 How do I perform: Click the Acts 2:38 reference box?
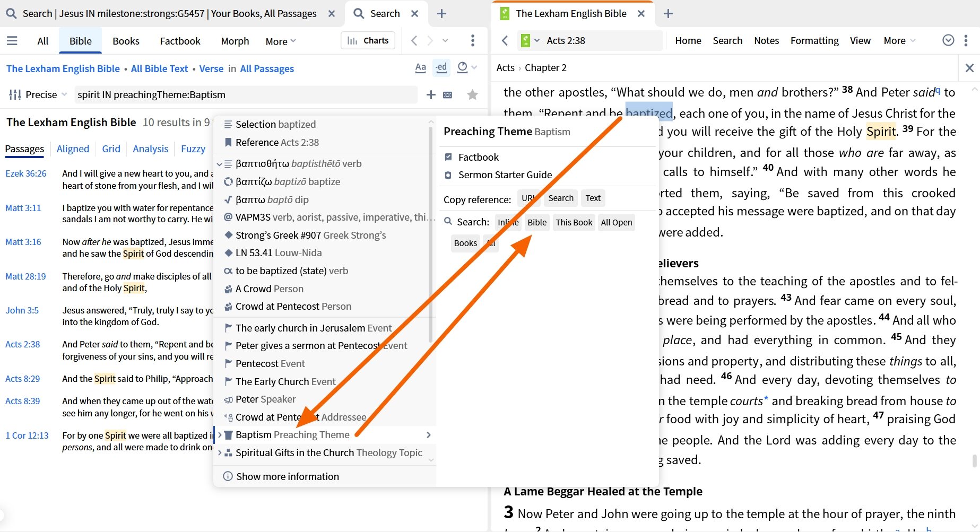(x=603, y=40)
